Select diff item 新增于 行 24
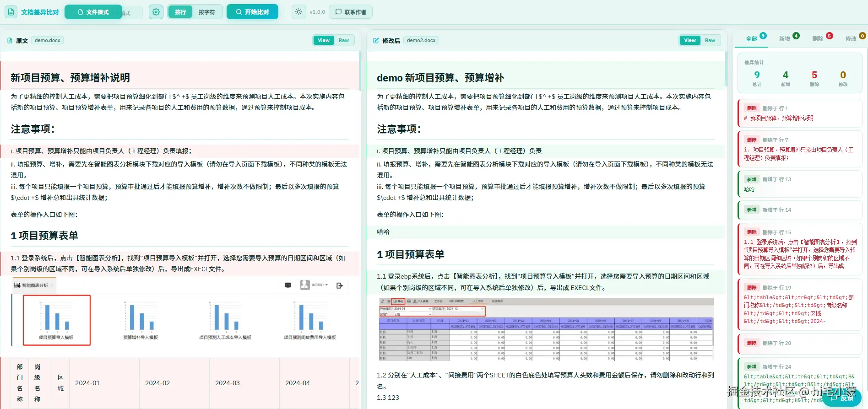 coord(800,383)
